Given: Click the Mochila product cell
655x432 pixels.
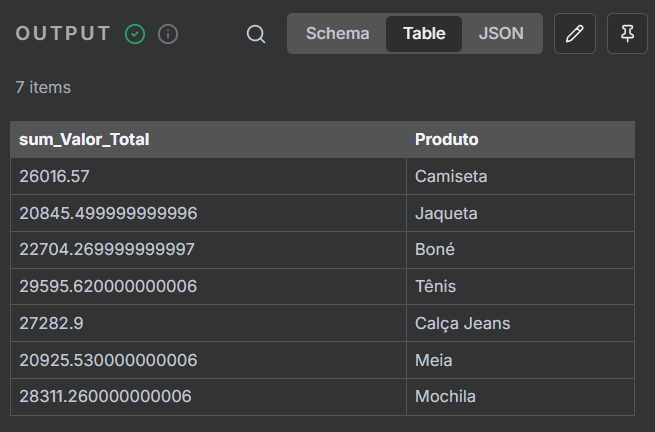Looking at the screenshot, I should point(520,397).
